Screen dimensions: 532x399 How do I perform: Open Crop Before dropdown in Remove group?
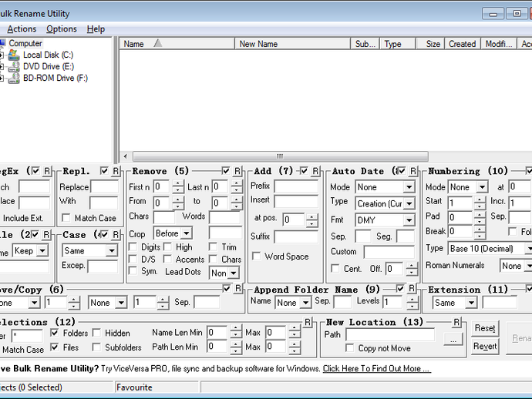[x=187, y=233]
